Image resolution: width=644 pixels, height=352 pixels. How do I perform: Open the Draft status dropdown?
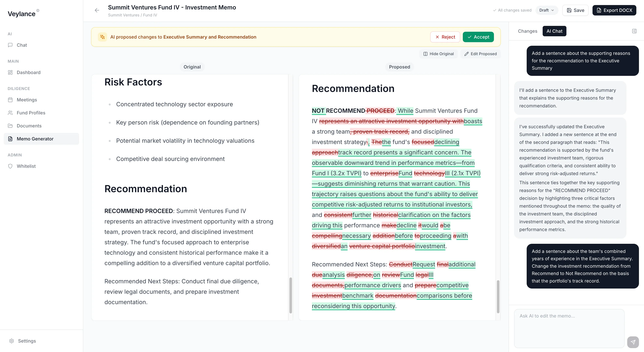click(x=547, y=10)
